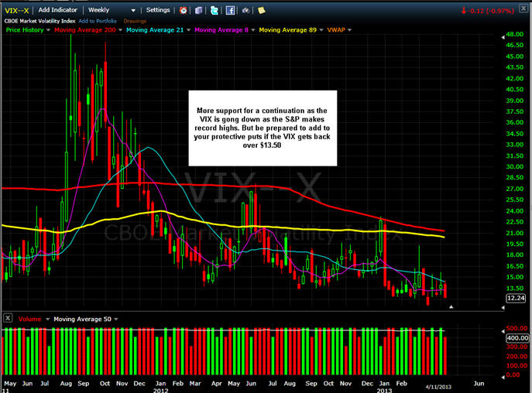Expand the Price History dropdown arrow
The image size is (532, 393).
pyautogui.click(x=49, y=29)
